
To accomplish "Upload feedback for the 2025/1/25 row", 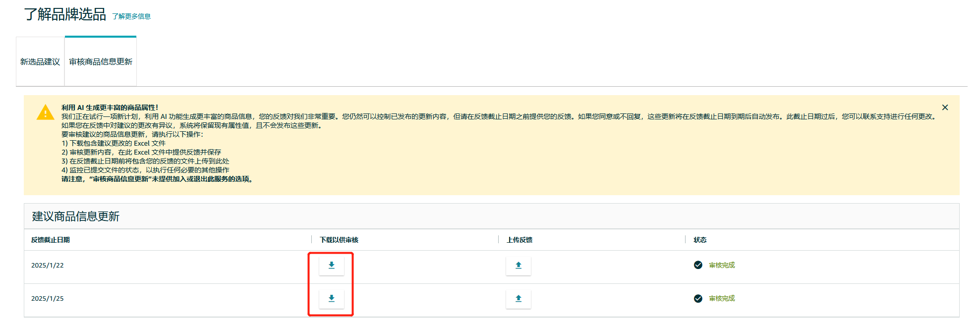I will (x=518, y=299).
